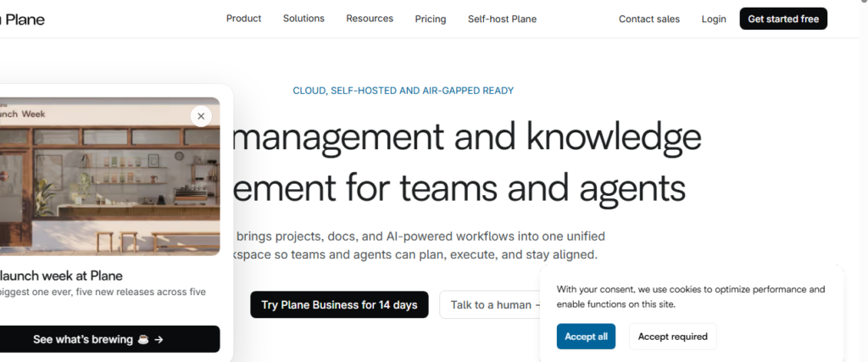Click the 'launch week at Plane' heading
868x362 pixels.
pyautogui.click(x=61, y=276)
